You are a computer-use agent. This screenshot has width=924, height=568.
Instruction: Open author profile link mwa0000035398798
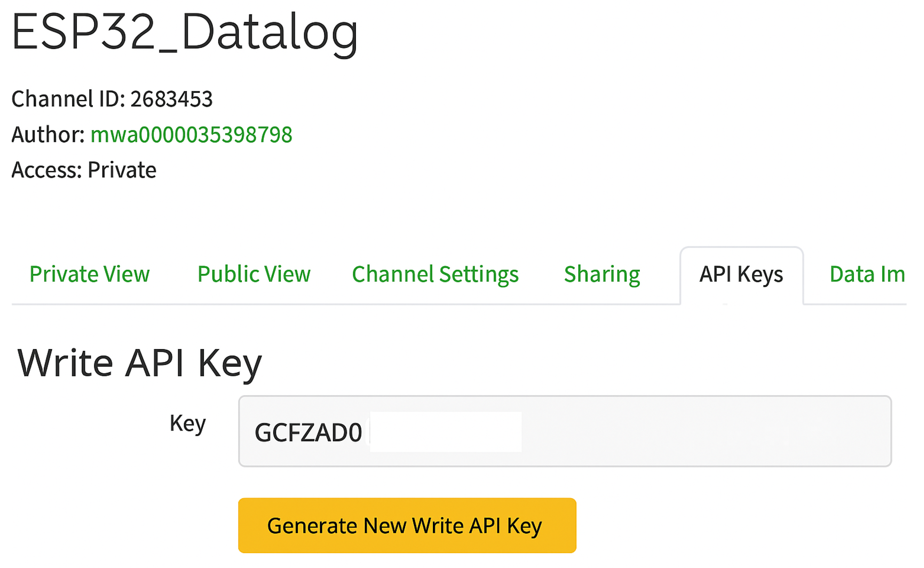point(191,134)
